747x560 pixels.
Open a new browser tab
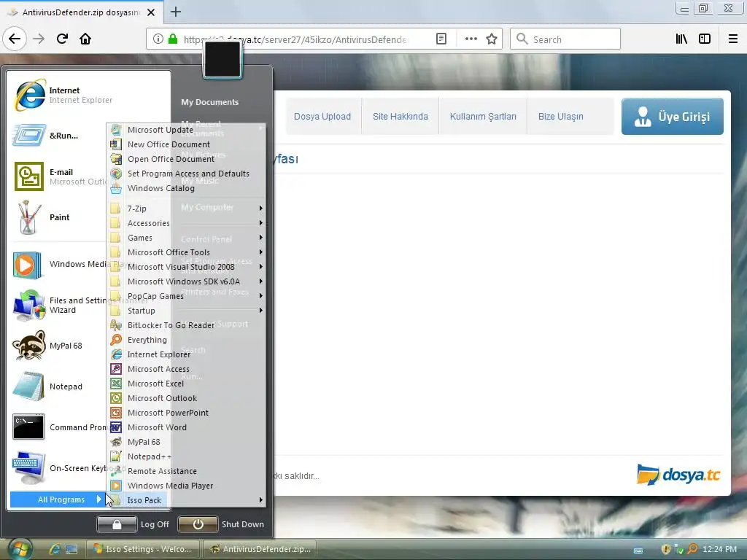tap(176, 12)
